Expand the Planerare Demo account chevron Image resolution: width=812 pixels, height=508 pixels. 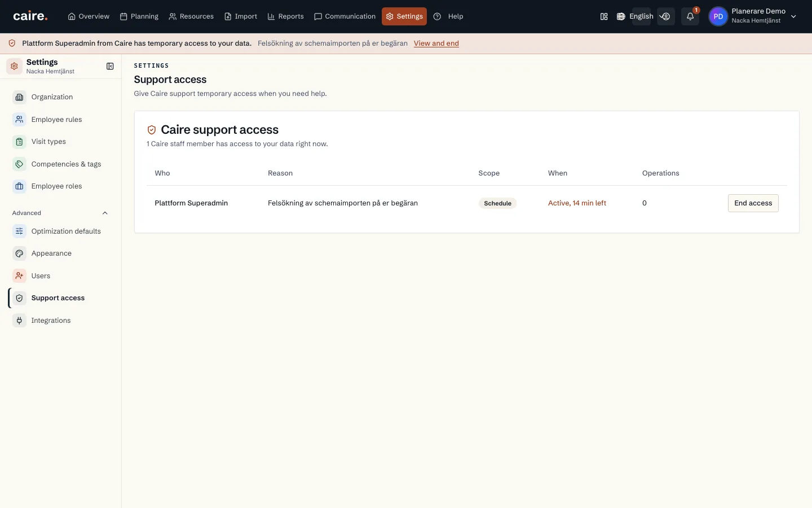pos(793,16)
